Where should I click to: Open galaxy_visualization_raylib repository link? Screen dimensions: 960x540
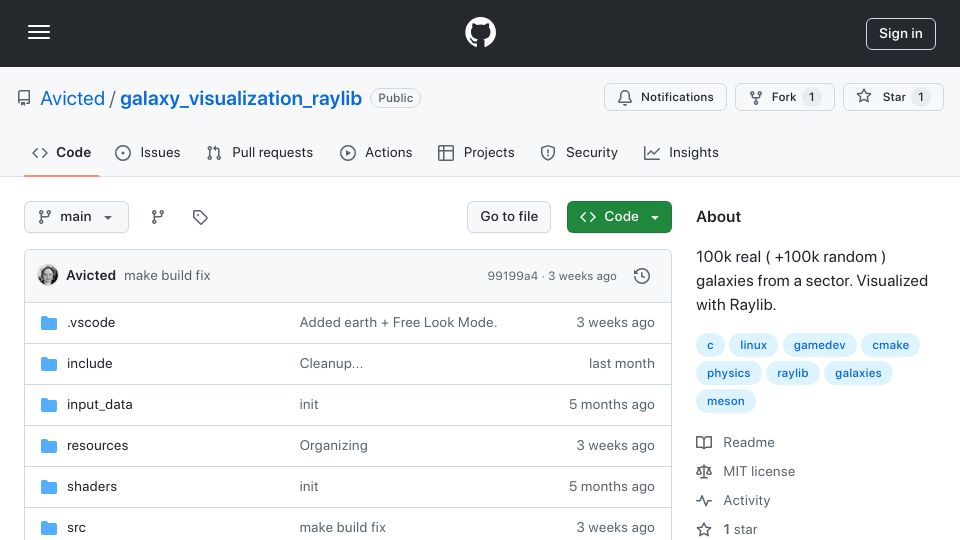pos(241,98)
